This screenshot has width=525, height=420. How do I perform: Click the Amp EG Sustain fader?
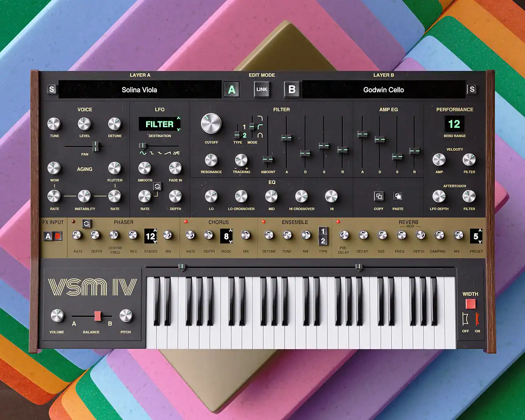pyautogui.click(x=397, y=157)
